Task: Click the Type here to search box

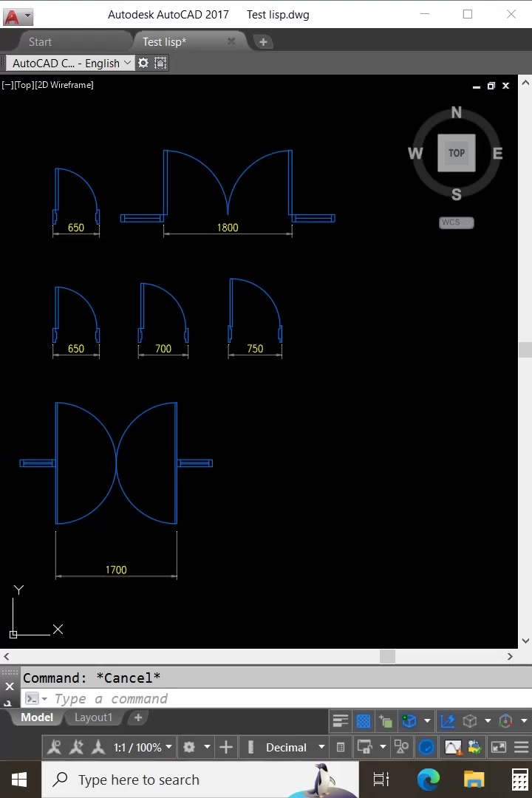Action: [200, 780]
